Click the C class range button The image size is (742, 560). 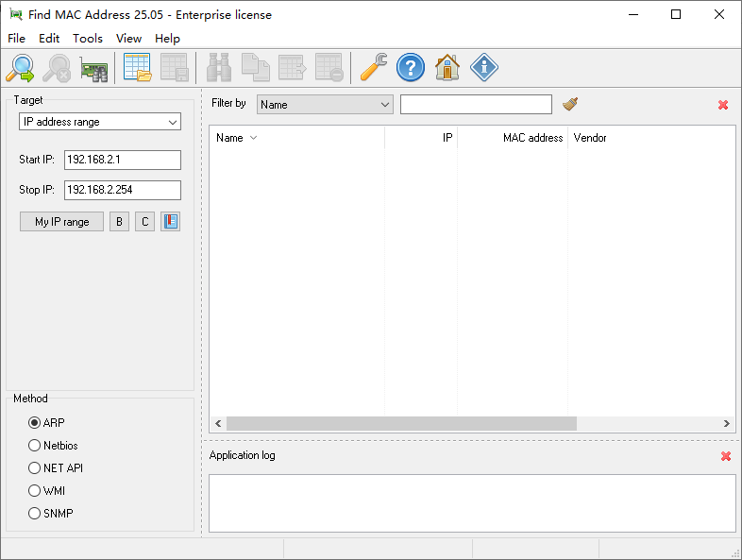coord(144,222)
